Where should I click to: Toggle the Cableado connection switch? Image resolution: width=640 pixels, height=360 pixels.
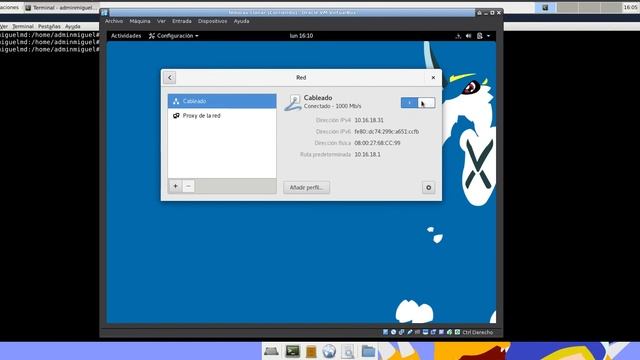coord(418,103)
